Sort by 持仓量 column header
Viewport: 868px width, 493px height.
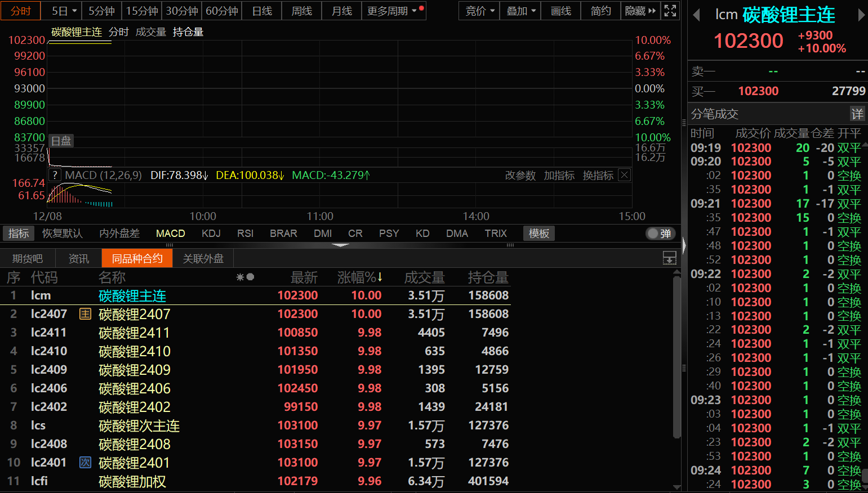click(x=488, y=277)
